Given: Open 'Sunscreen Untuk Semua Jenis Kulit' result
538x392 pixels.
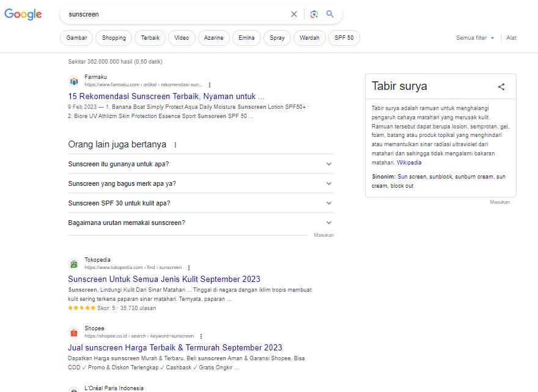Looking at the screenshot, I should (164, 279).
